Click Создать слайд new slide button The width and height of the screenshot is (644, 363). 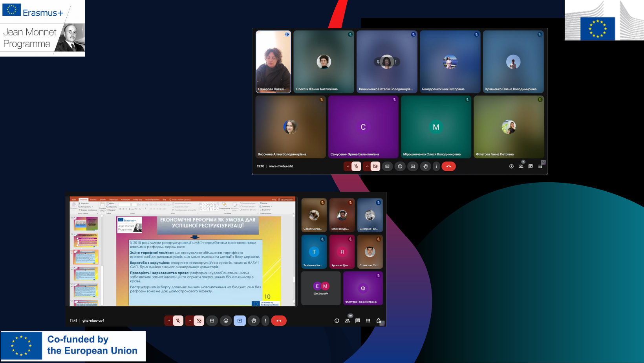tap(102, 207)
